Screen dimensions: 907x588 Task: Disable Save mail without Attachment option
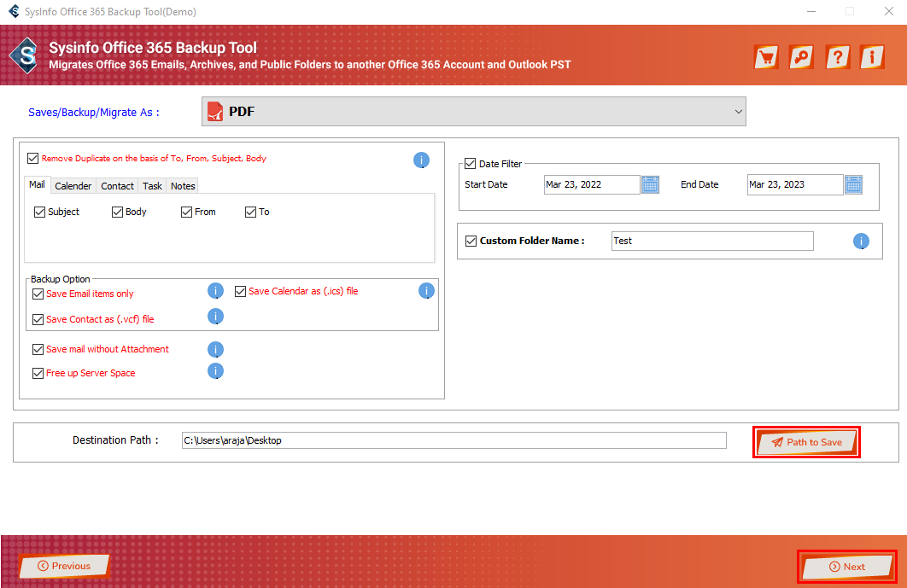38,349
